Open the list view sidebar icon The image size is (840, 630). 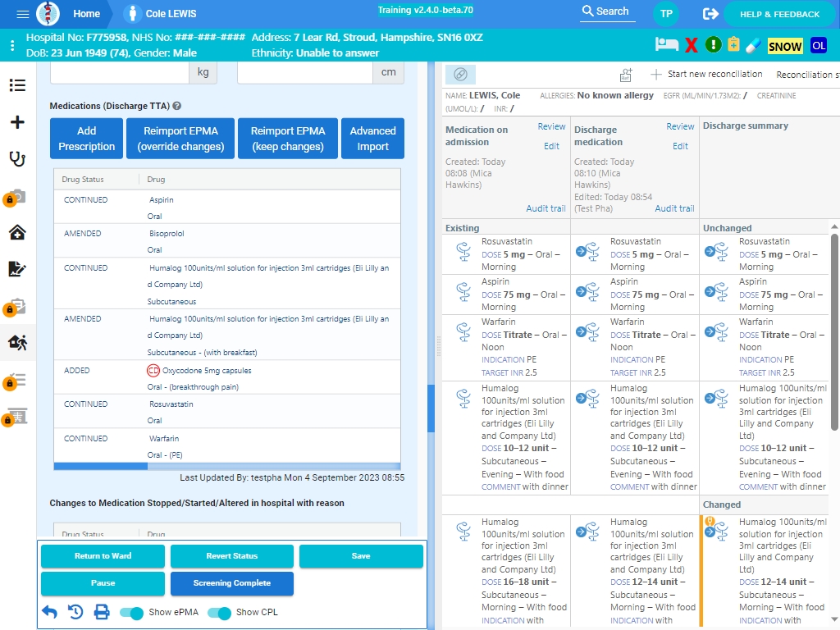(x=17, y=85)
